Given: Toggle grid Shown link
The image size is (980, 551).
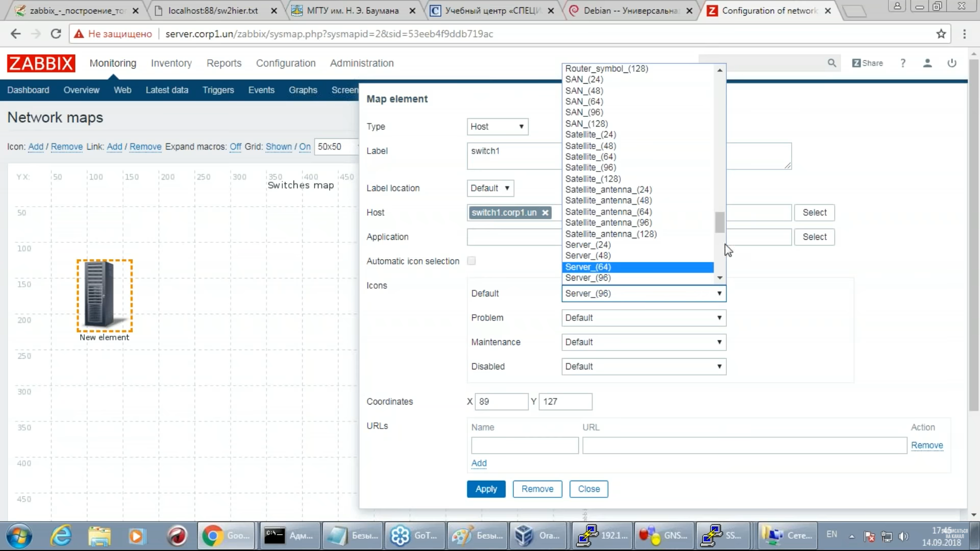Looking at the screenshot, I should tap(279, 146).
